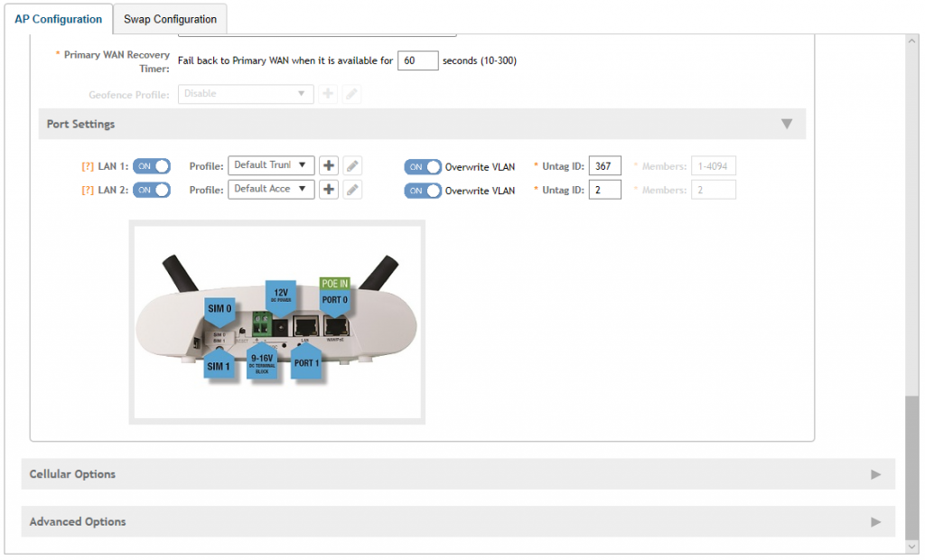
Task: Toggle the LAN 1 port switch off
Action: [x=152, y=166]
